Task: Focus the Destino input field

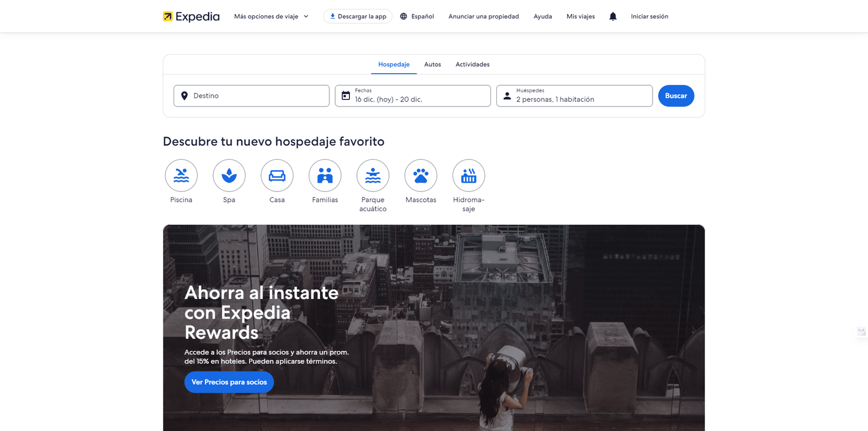Action: pyautogui.click(x=252, y=96)
